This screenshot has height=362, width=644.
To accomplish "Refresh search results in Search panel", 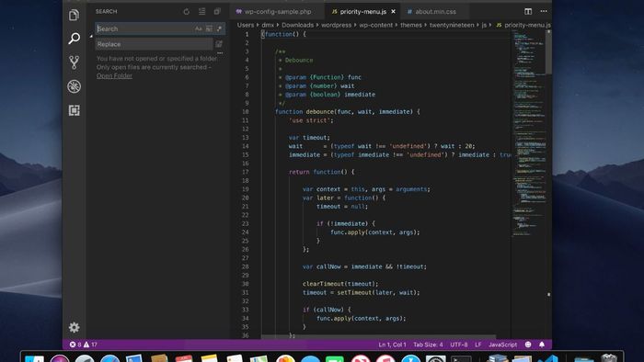I will tap(187, 11).
